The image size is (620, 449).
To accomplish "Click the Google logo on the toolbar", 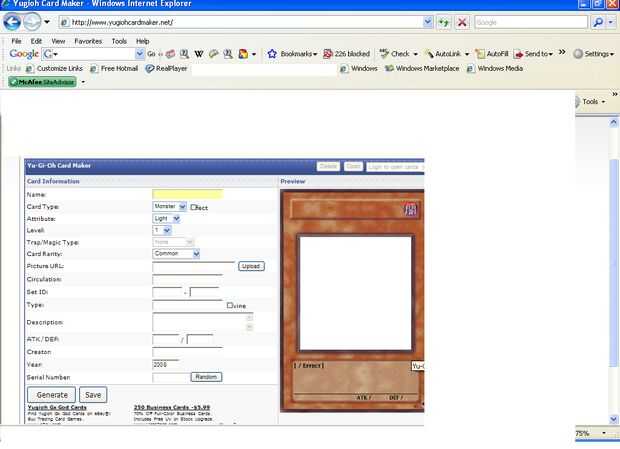I will click(24, 54).
